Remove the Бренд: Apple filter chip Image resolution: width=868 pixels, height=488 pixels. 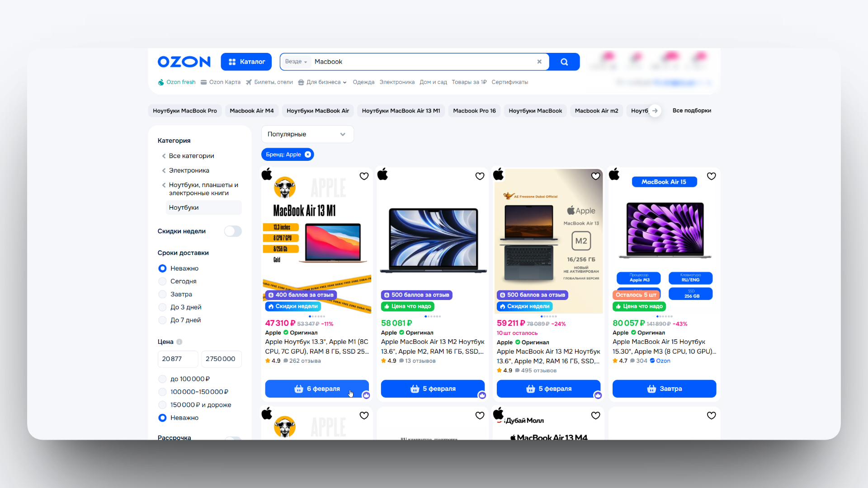[x=308, y=154]
